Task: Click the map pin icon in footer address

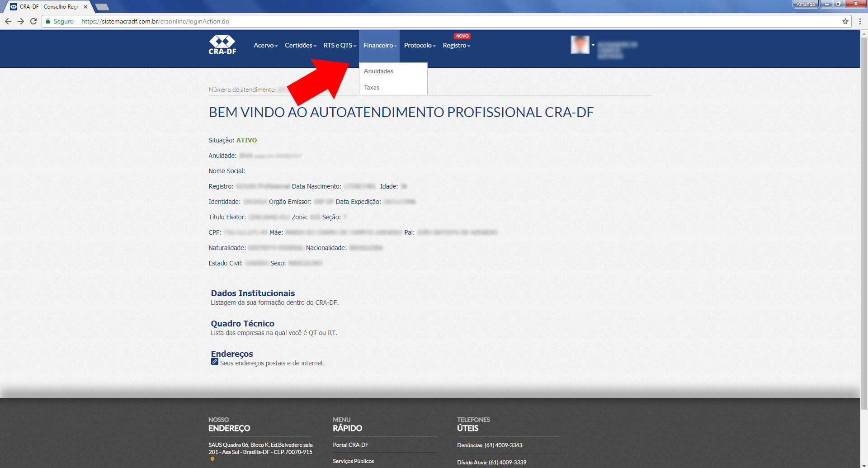Action: [x=212, y=459]
